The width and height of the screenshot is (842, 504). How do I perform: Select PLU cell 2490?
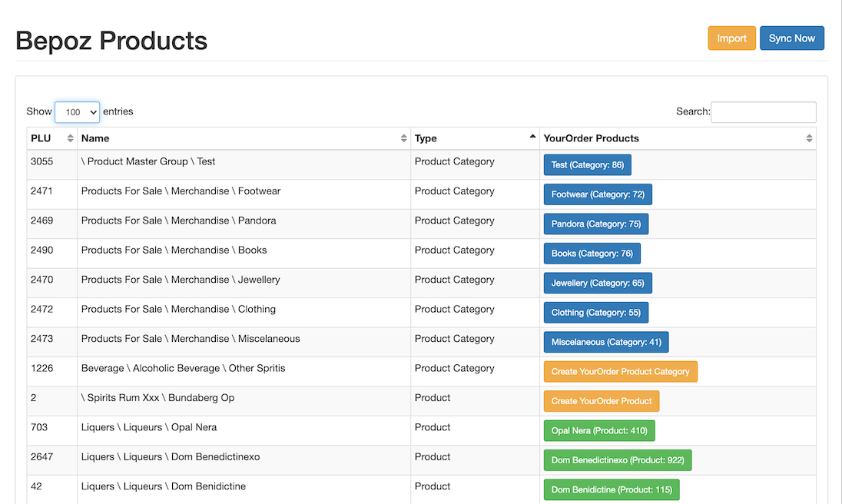42,250
